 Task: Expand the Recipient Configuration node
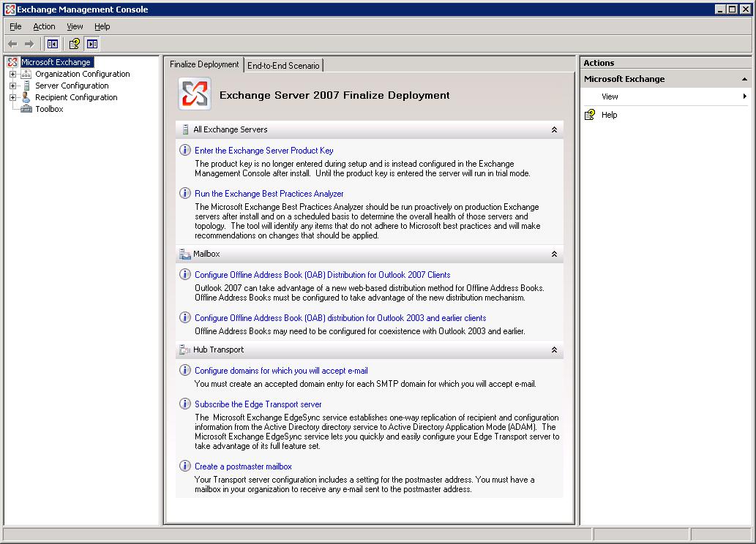[x=13, y=97]
